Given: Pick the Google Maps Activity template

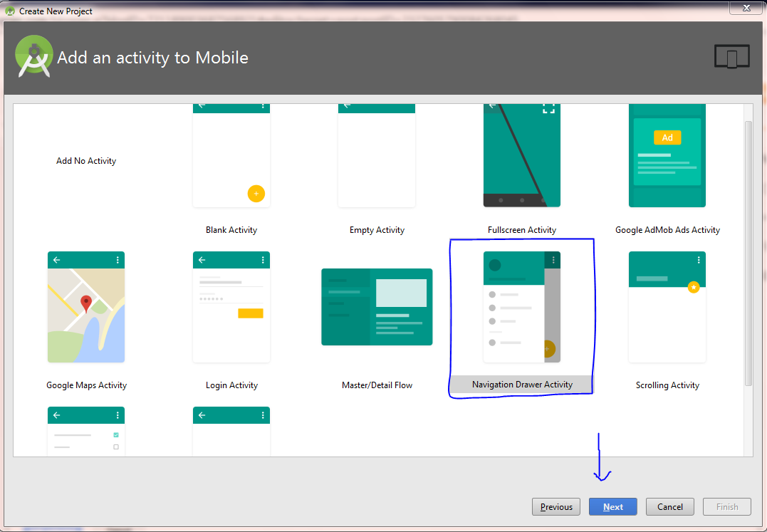Looking at the screenshot, I should coord(85,307).
